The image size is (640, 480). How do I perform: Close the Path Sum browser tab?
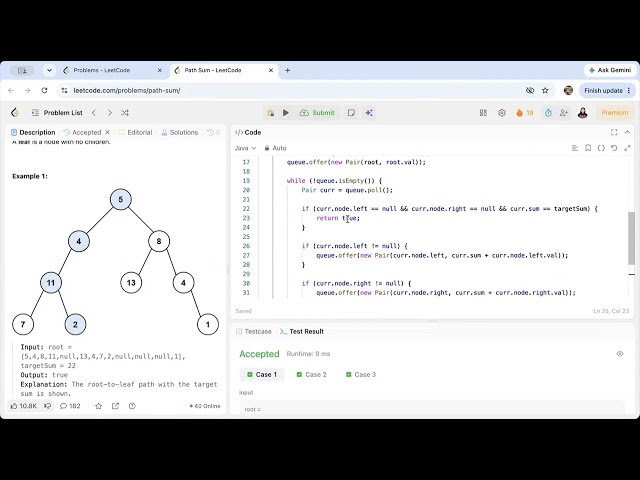271,70
